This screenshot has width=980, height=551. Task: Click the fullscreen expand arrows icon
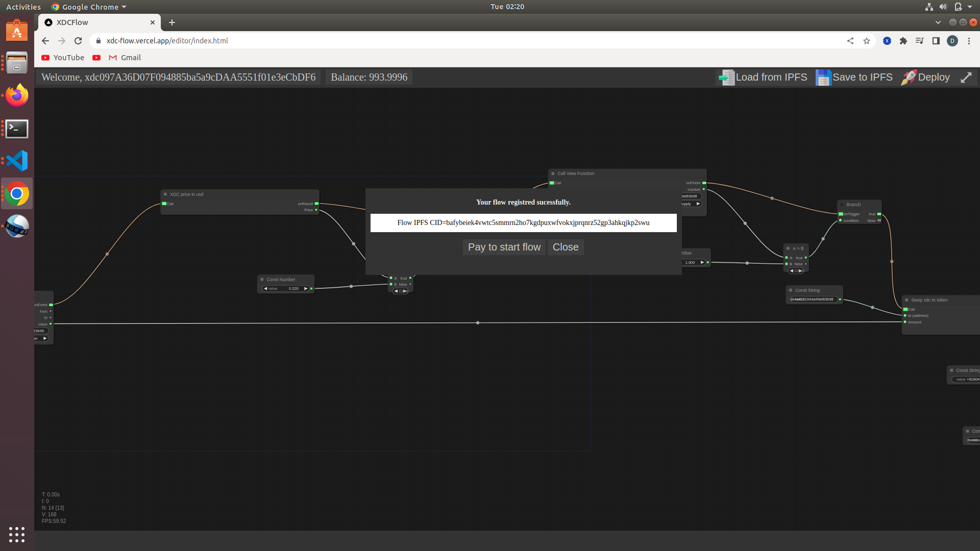pyautogui.click(x=966, y=78)
